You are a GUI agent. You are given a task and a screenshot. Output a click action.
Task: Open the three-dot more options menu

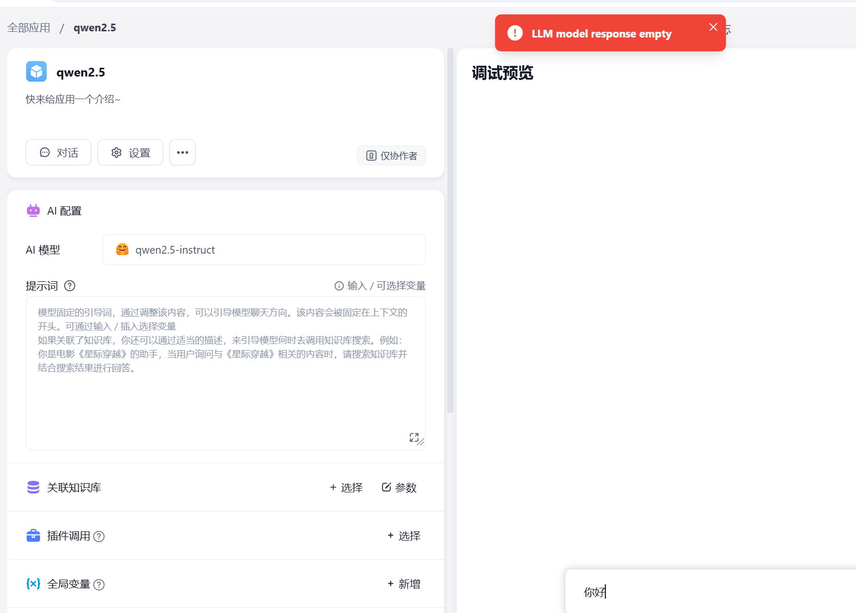pos(182,152)
